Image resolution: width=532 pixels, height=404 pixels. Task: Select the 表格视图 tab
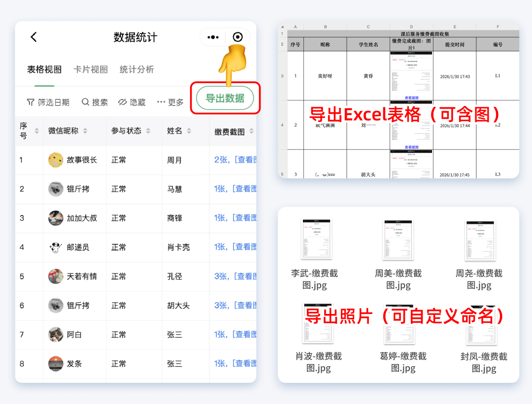pos(44,69)
